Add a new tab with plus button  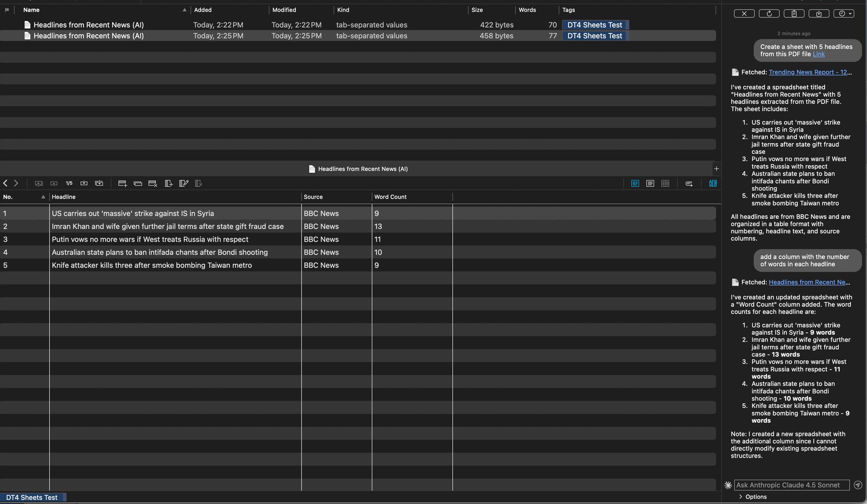(x=716, y=169)
